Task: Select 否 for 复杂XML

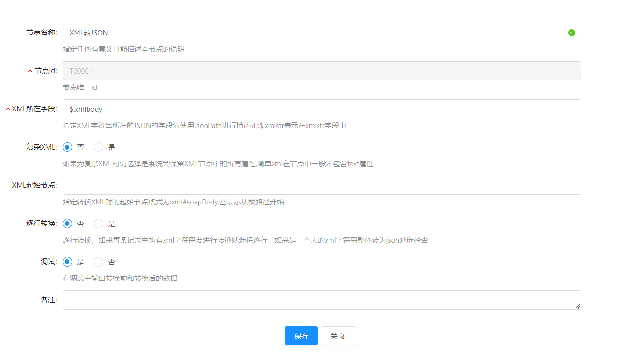Action: click(x=67, y=147)
